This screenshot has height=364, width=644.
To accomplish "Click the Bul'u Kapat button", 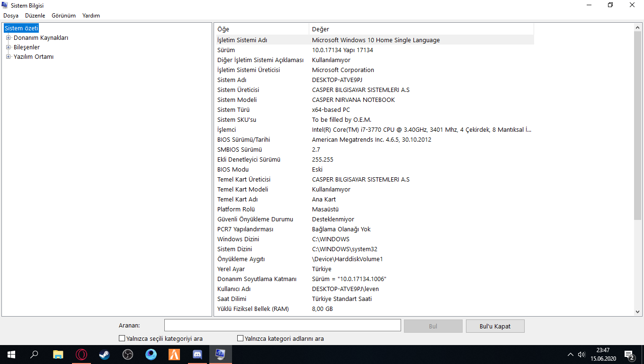I will 495,326.
